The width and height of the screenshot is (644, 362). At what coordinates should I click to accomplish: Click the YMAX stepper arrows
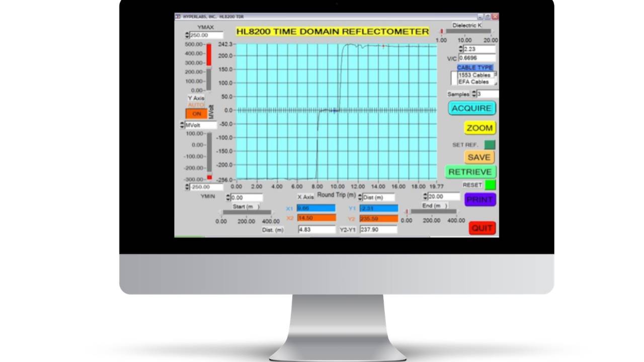pyautogui.click(x=188, y=35)
